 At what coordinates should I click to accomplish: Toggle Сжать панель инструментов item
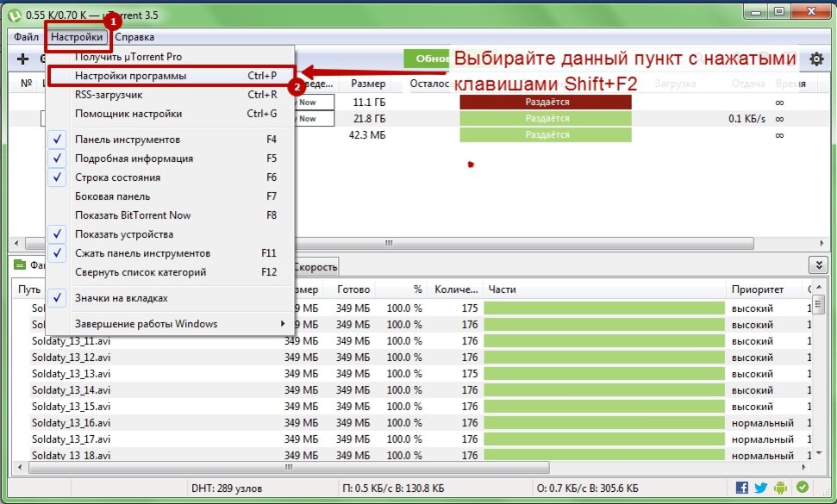170,252
